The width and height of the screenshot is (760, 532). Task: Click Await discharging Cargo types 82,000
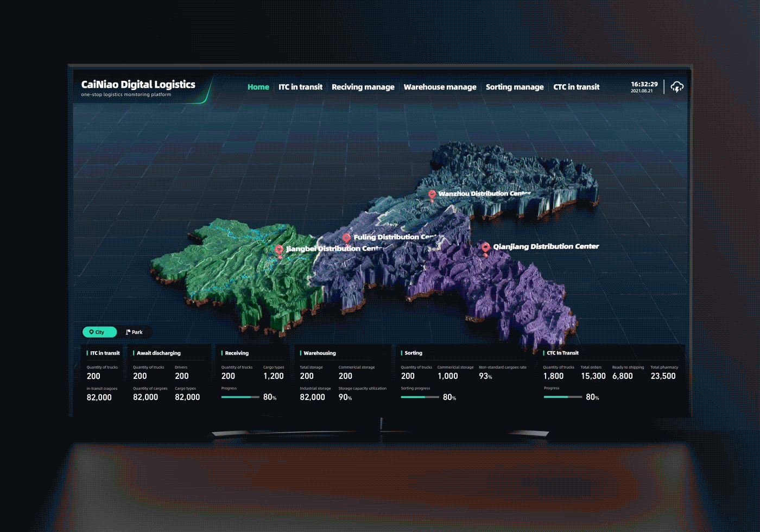(x=187, y=397)
